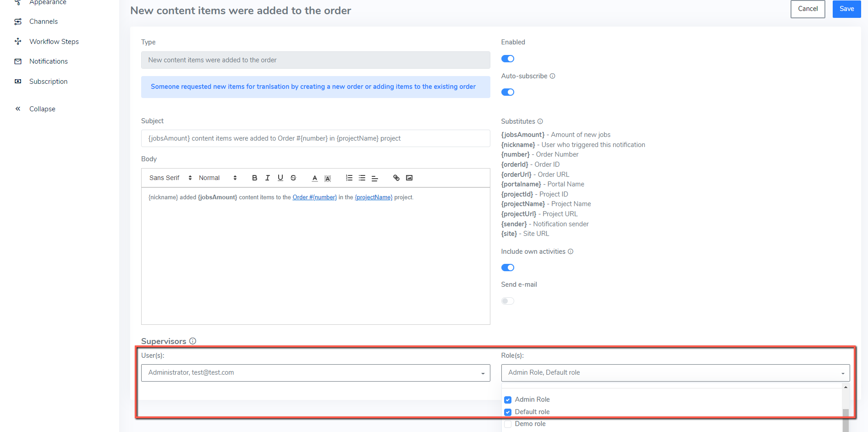Open Notifications settings

click(49, 61)
